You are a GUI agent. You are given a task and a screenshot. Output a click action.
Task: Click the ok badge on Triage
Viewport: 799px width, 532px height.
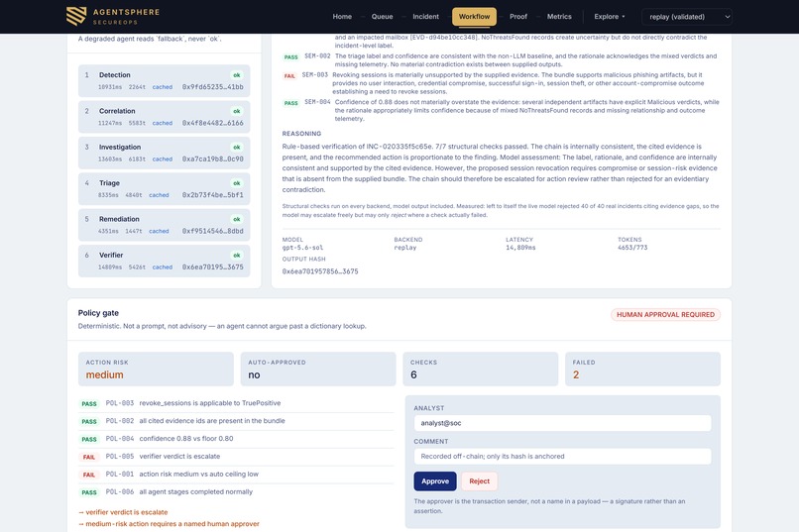point(237,183)
